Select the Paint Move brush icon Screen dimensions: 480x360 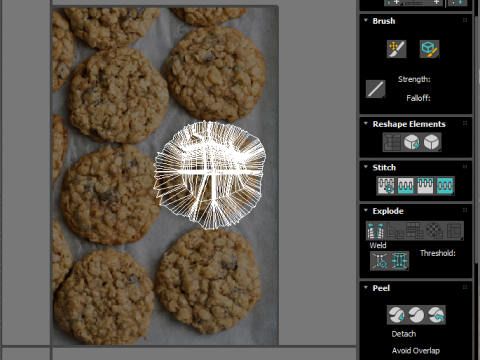[x=396, y=49]
